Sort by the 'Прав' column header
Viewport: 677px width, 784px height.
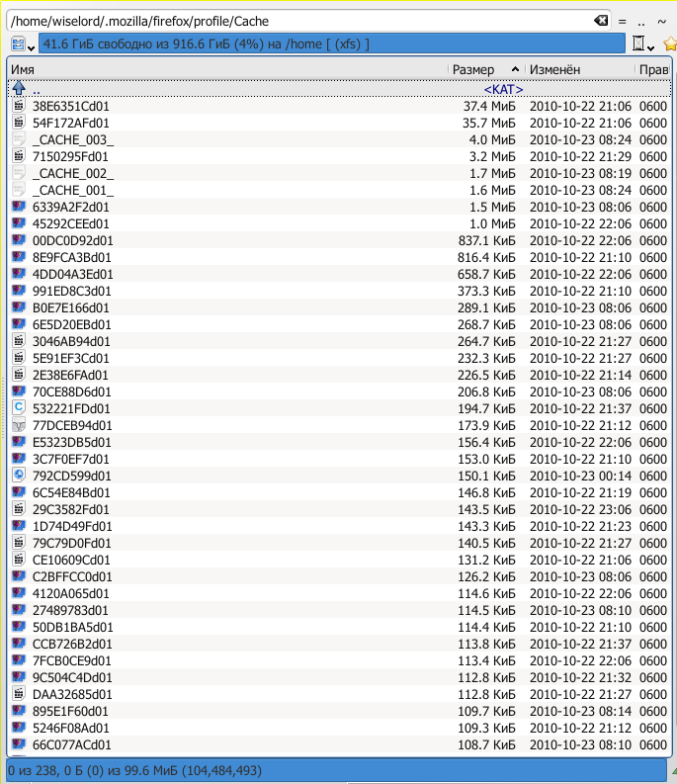point(653,69)
